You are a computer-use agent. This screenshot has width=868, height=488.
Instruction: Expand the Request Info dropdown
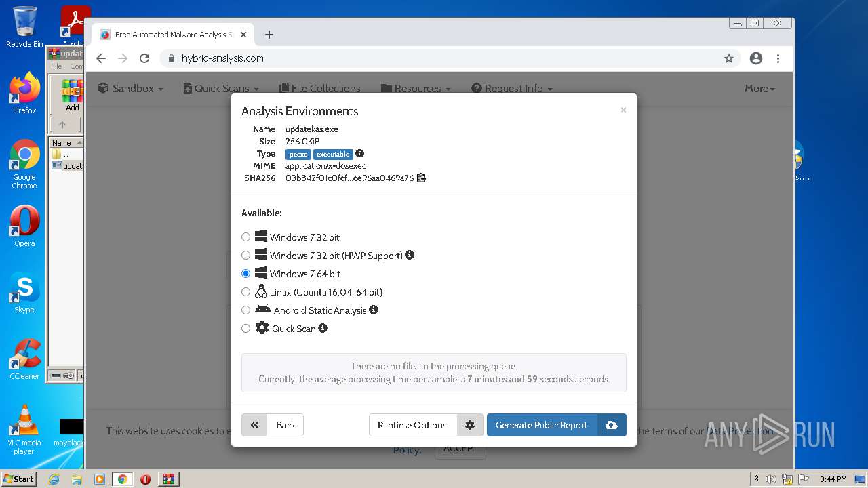coord(512,89)
